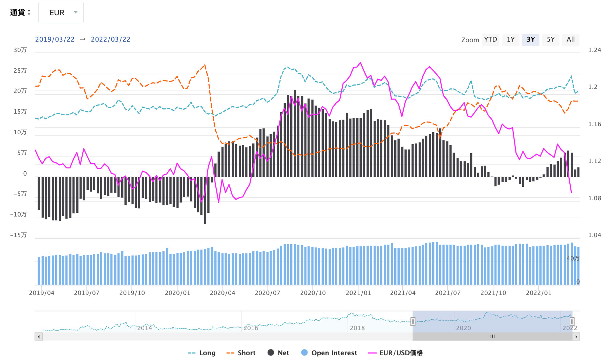Click the 1.24 right axis label

coord(595,50)
